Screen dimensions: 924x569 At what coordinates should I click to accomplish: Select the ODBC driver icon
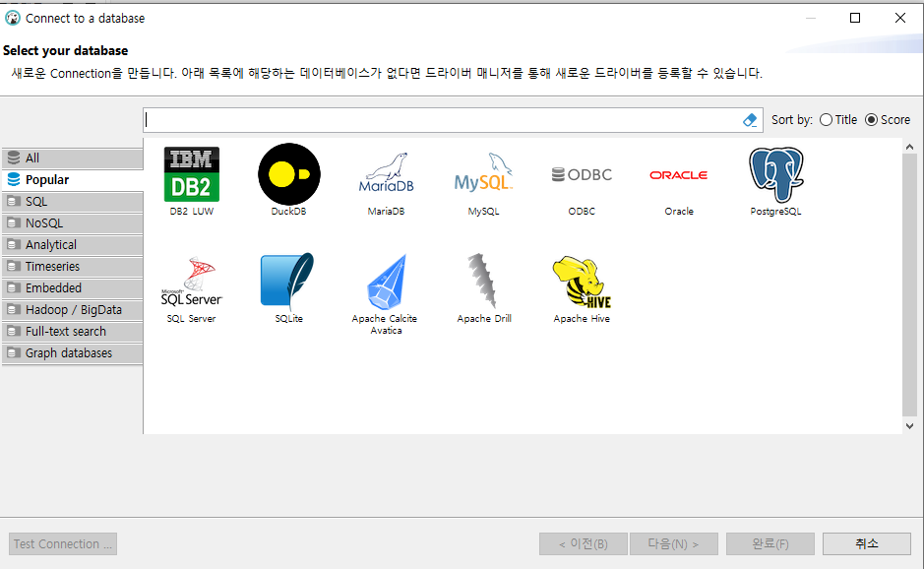coord(582,174)
